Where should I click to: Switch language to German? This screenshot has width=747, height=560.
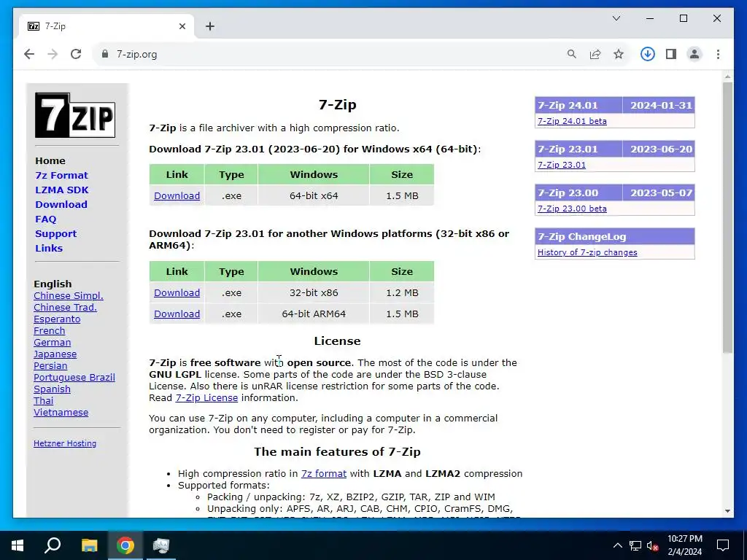tap(52, 343)
